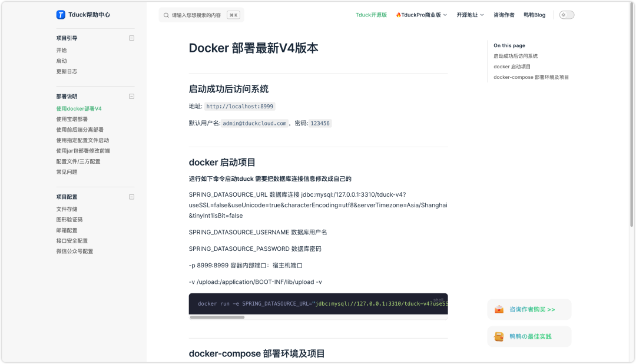Open 使用jar包部署修改前端 sidebar page
636x364 pixels.
[83, 151]
